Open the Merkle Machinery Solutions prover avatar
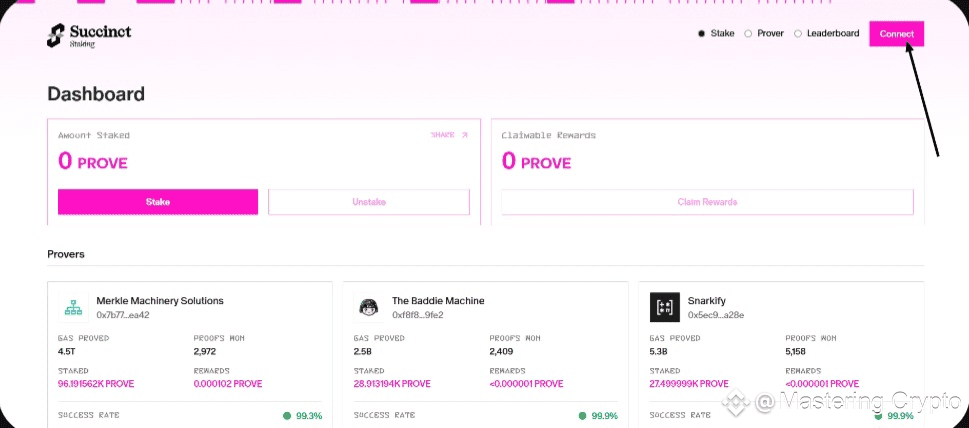Screen dimensions: 969x428 coord(74,307)
